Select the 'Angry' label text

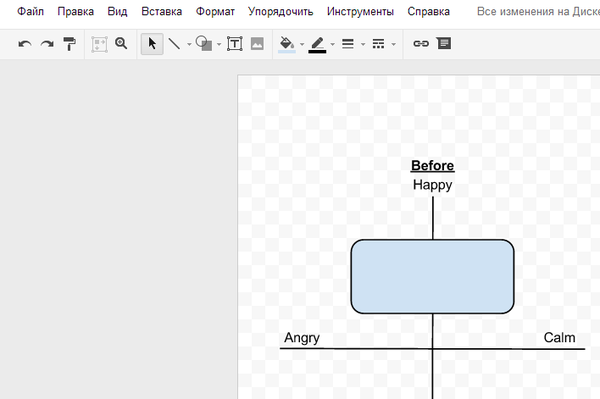[x=302, y=338]
